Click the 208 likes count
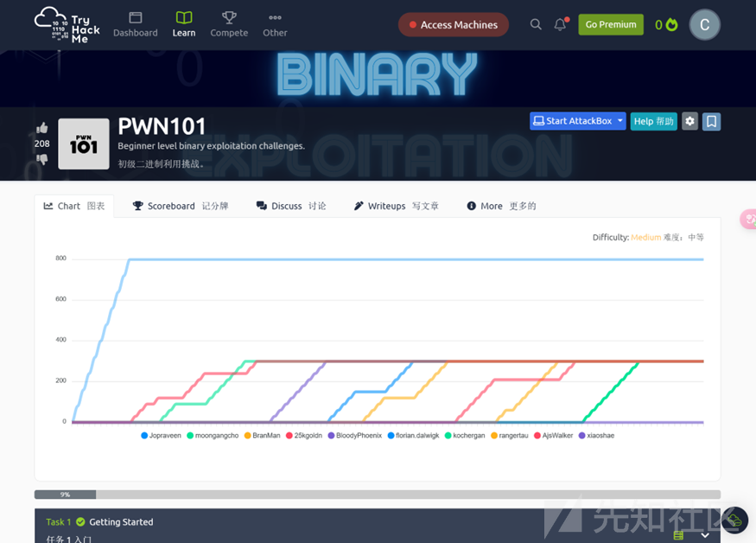The width and height of the screenshot is (756, 543). click(x=42, y=144)
